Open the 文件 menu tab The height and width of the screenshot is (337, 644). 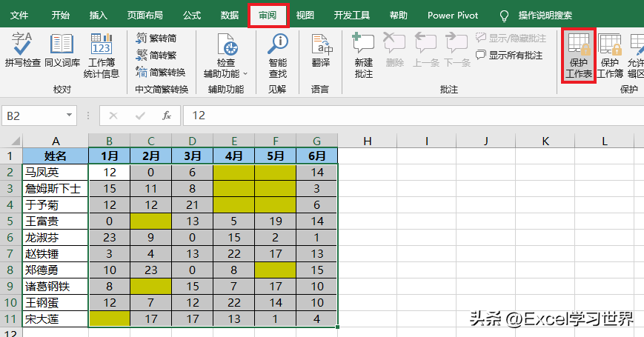pyautogui.click(x=19, y=16)
